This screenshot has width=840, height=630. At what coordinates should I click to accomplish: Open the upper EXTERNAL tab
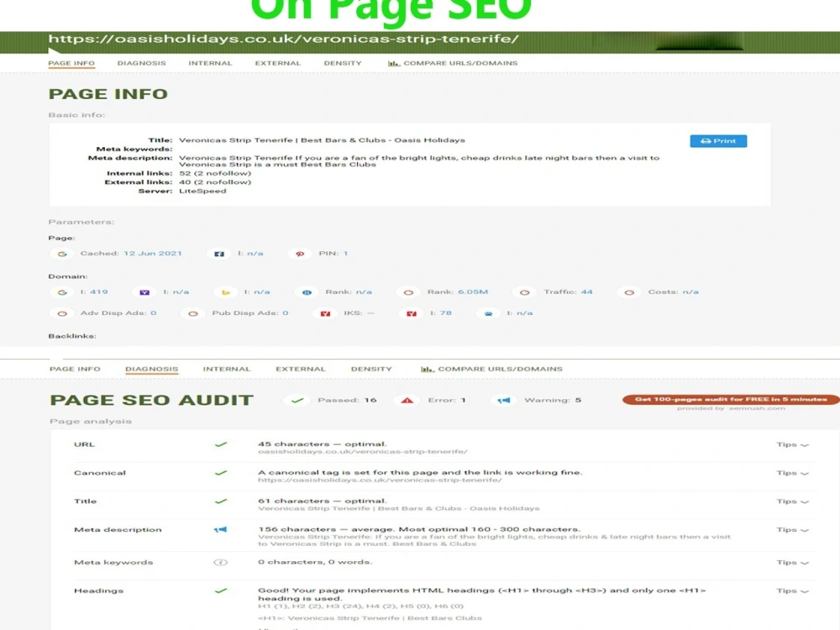pyautogui.click(x=277, y=63)
